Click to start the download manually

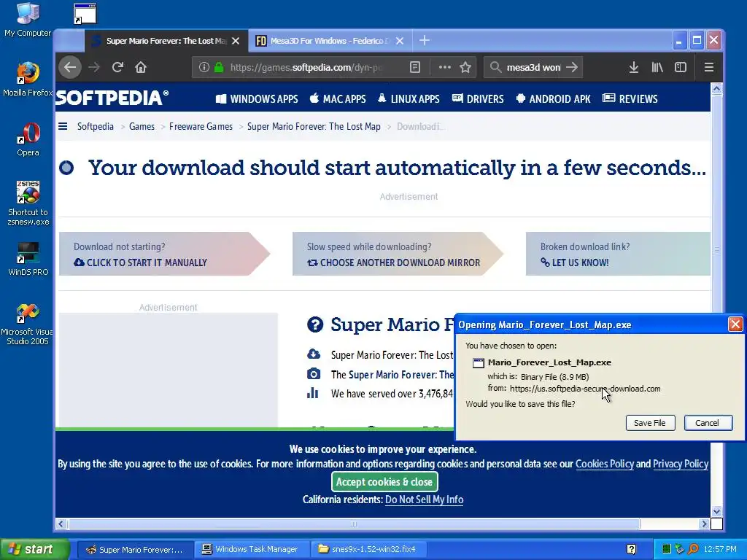141,262
